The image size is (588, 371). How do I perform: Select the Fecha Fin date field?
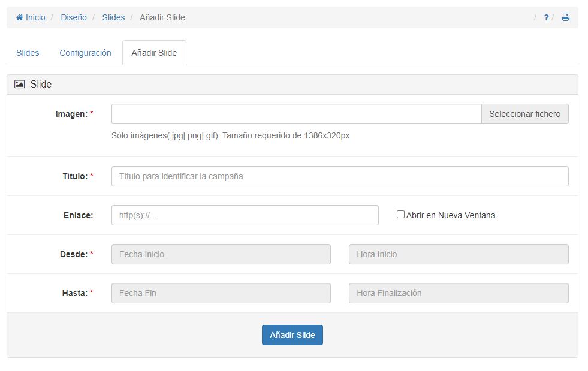pyautogui.click(x=221, y=292)
